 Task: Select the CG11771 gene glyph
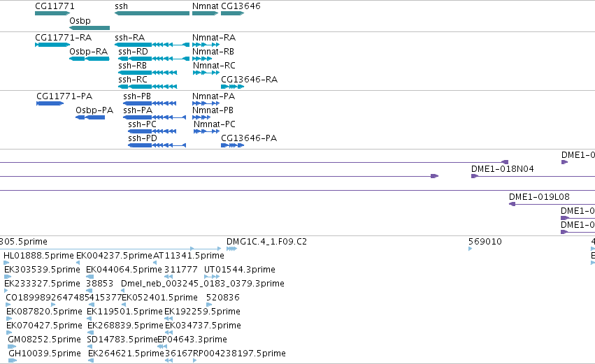coord(52,13)
